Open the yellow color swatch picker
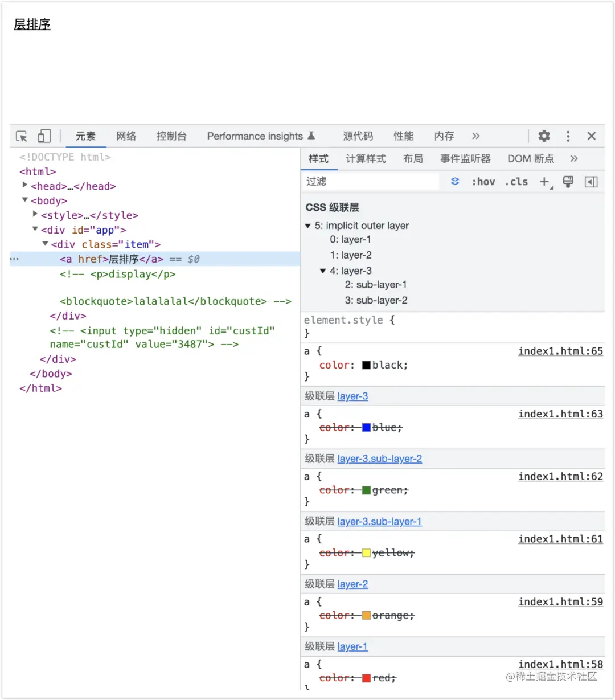Screen dimensions: 615x700 367,553
